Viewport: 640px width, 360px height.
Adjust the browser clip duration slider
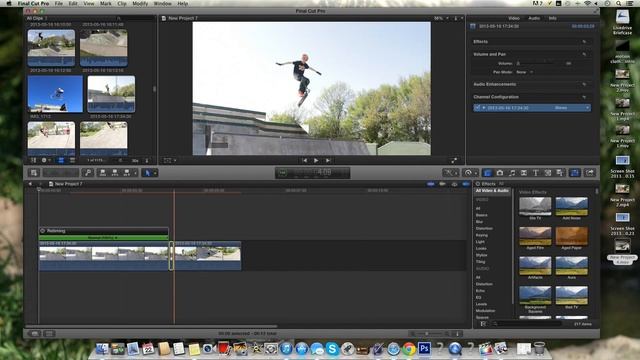pos(121,160)
